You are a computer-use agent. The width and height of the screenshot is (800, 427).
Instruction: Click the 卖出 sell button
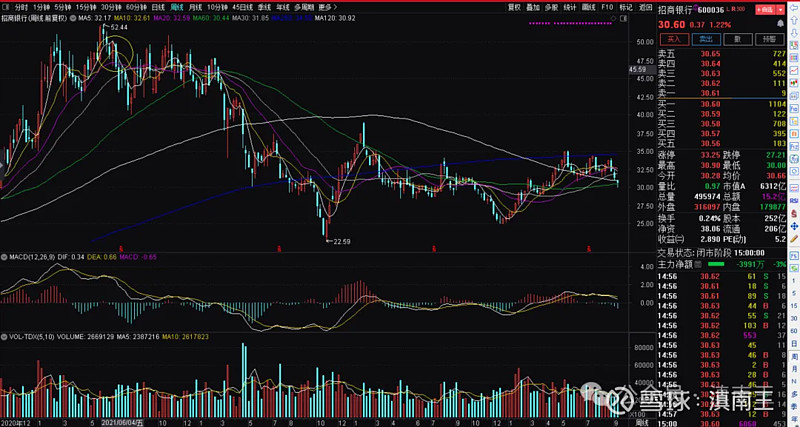[x=706, y=39]
